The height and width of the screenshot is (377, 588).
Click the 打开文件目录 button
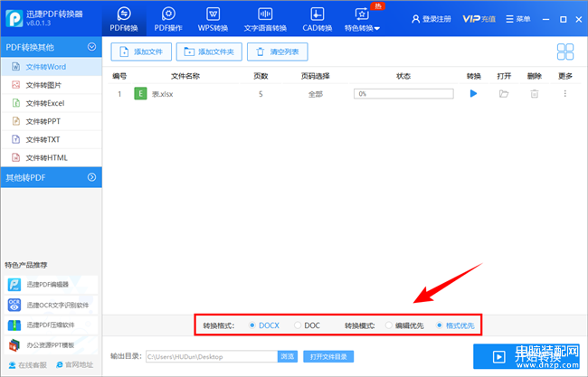(328, 356)
